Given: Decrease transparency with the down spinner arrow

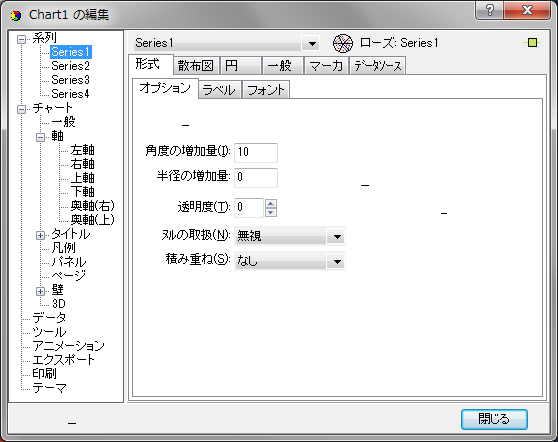Looking at the screenshot, I should (x=271, y=212).
